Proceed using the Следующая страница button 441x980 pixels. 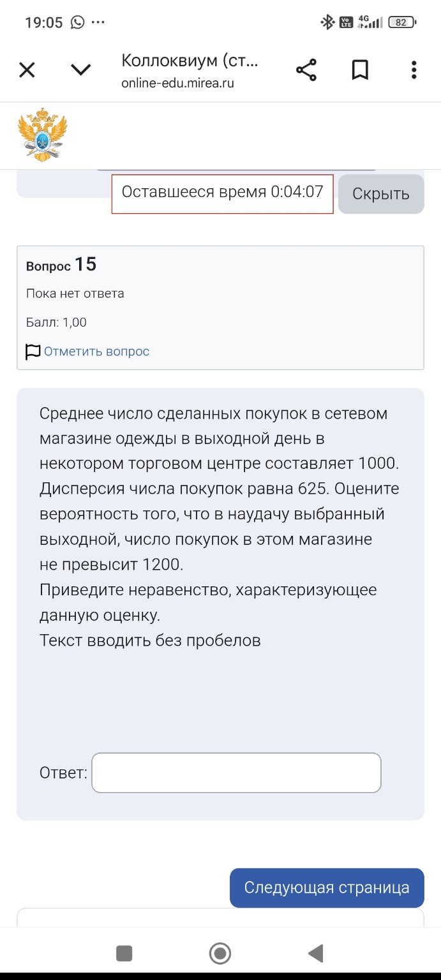point(326,887)
